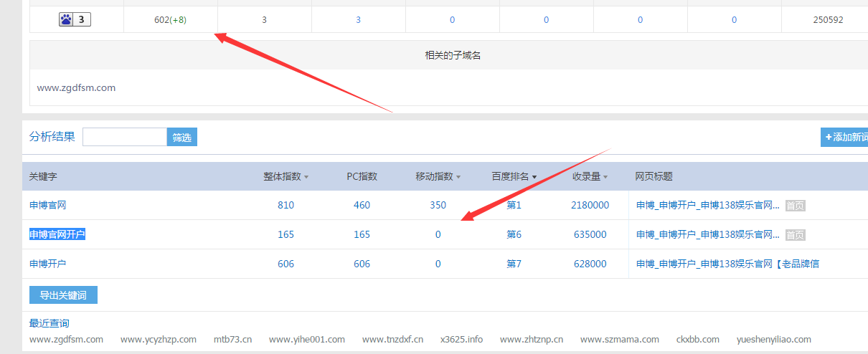Open recent query www.zgdfsm.com
This screenshot has width=868, height=354.
pos(66,339)
